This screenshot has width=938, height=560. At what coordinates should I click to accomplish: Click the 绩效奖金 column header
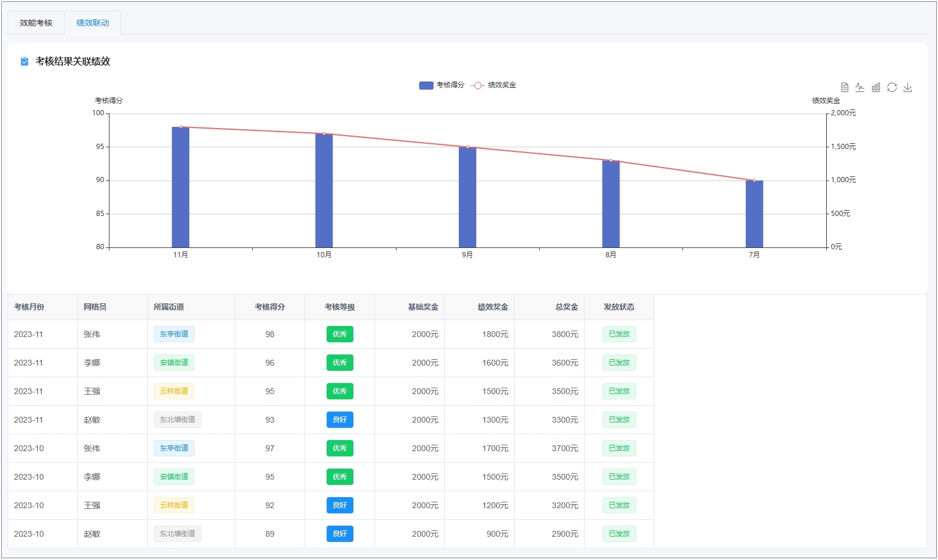(493, 307)
